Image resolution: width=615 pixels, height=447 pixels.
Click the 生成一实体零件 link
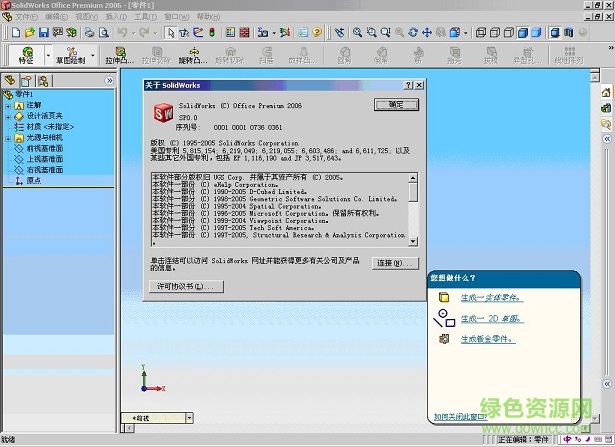[492, 298]
